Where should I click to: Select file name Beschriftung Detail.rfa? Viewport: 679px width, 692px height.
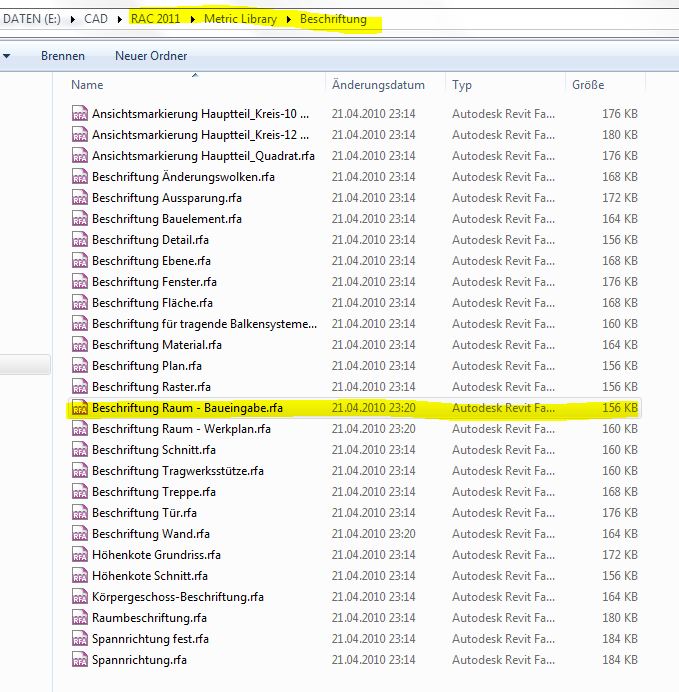click(150, 240)
